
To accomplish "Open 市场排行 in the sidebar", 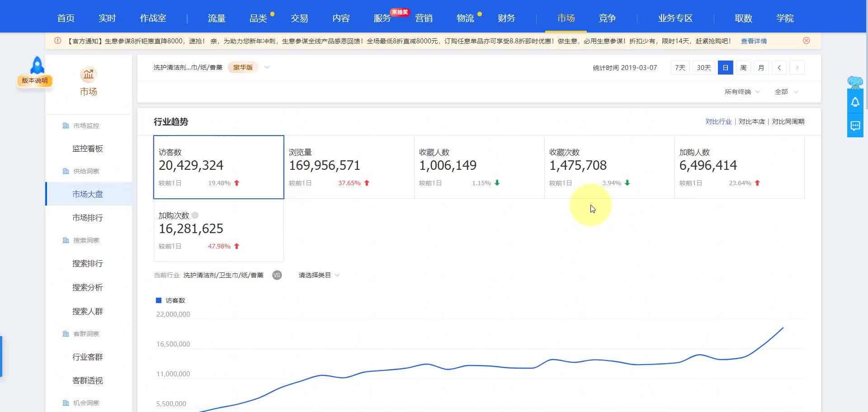I will click(88, 218).
